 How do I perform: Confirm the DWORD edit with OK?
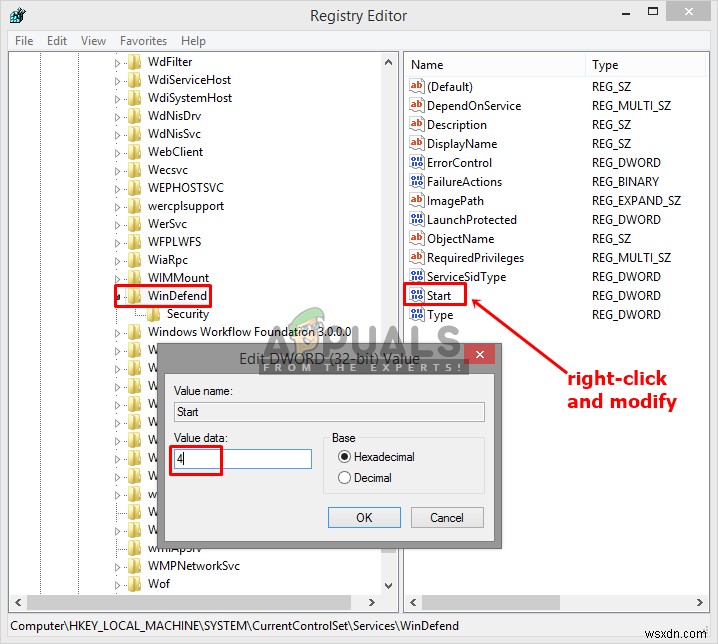(x=364, y=518)
